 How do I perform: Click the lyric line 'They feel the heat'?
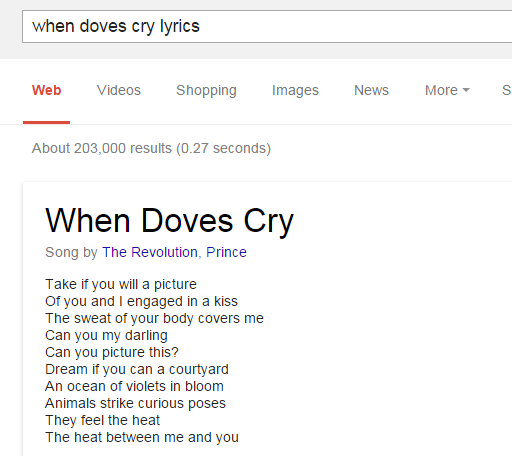pos(103,421)
